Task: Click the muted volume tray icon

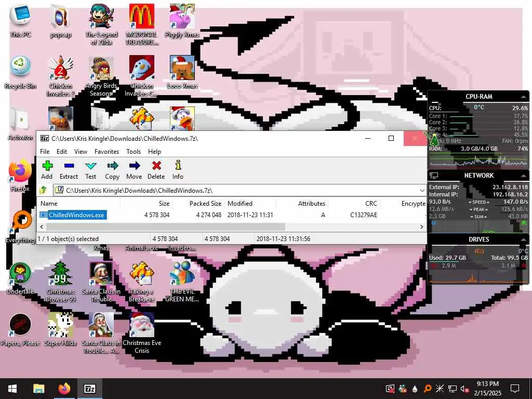Action: click(x=464, y=389)
